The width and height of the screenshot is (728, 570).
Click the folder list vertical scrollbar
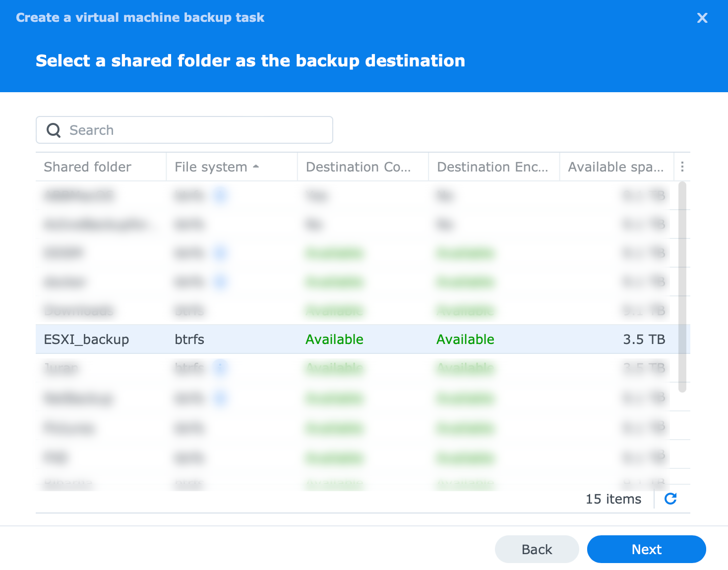pyautogui.click(x=682, y=287)
